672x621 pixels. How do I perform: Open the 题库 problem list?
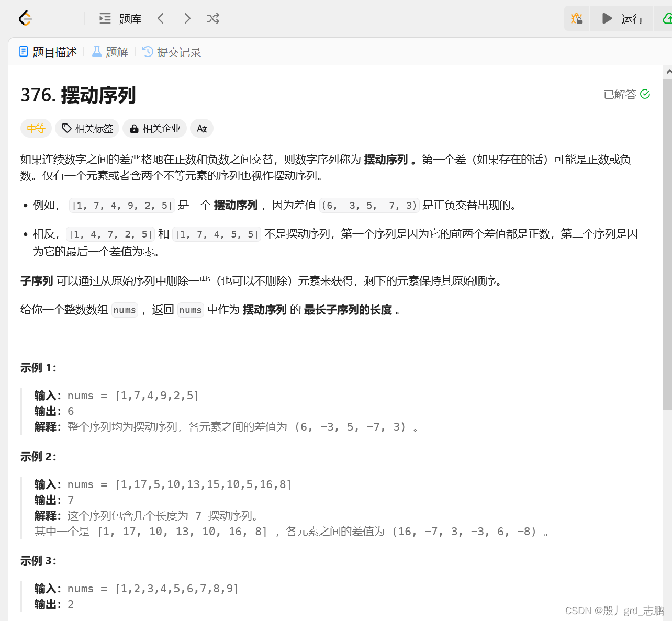point(120,19)
